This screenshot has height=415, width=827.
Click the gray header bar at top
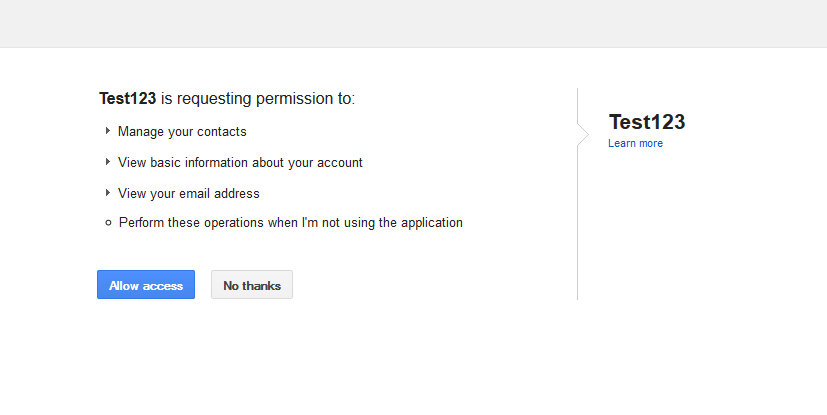point(413,23)
